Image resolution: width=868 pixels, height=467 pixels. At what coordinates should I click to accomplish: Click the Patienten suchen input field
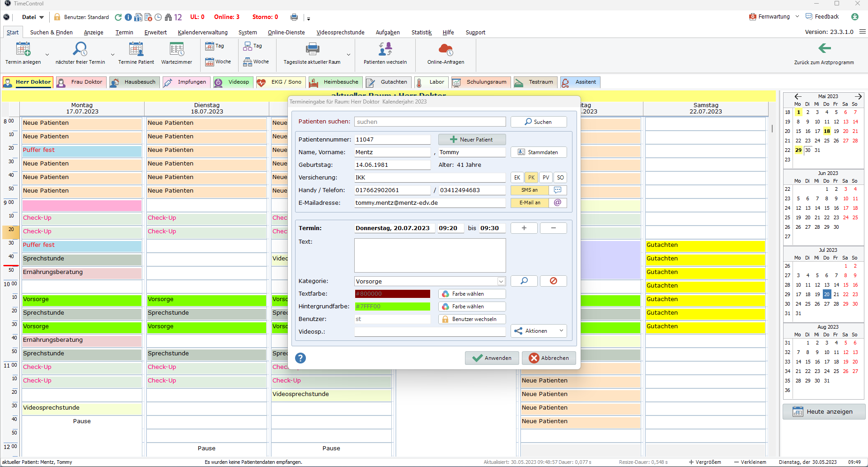point(430,122)
